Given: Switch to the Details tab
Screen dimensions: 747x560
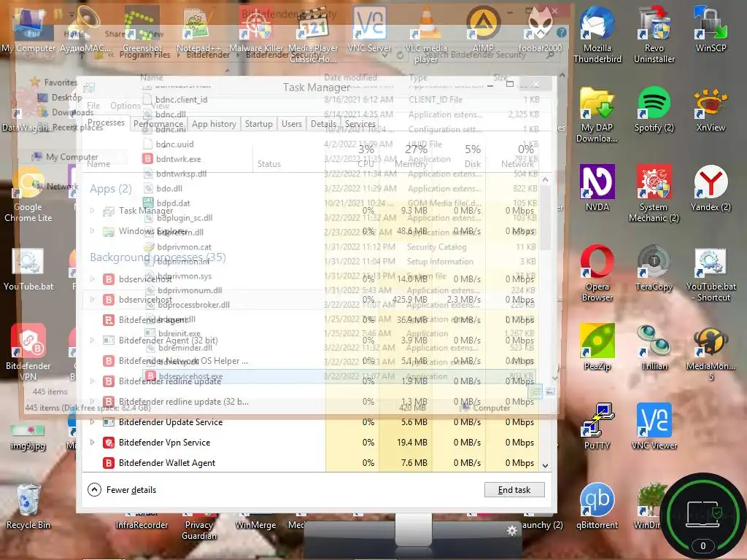Looking at the screenshot, I should click(x=323, y=124).
